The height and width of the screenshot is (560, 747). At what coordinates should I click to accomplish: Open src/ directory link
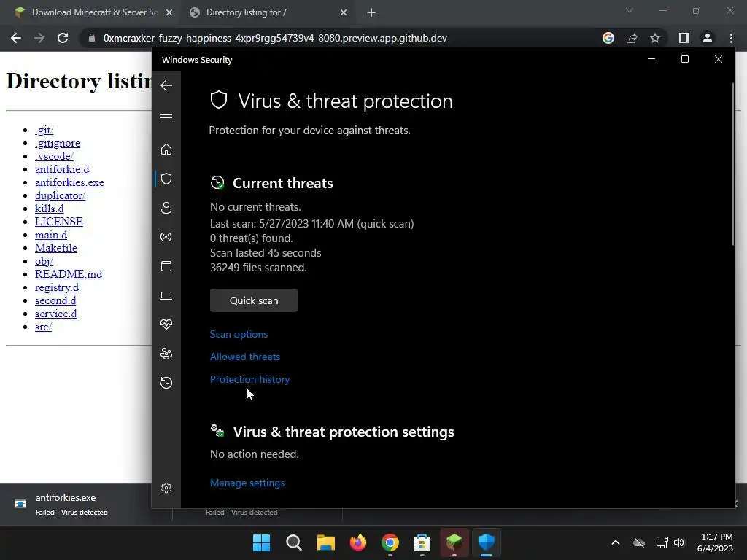click(x=43, y=327)
